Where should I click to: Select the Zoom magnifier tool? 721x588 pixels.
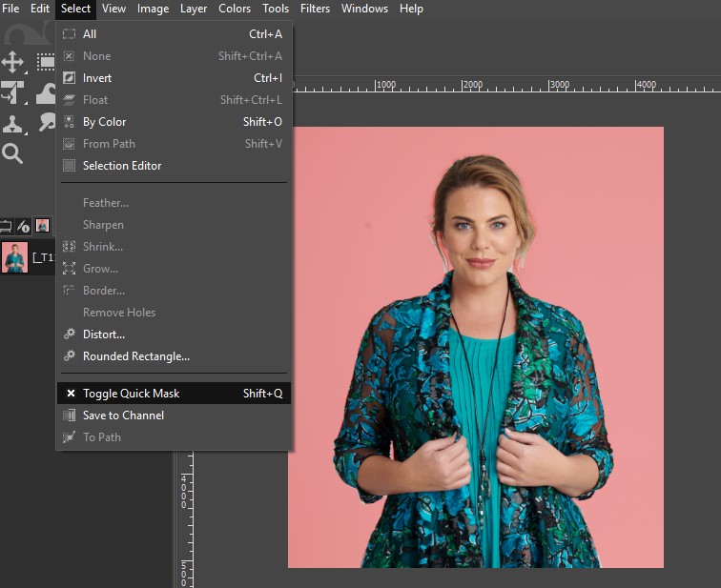(12, 153)
